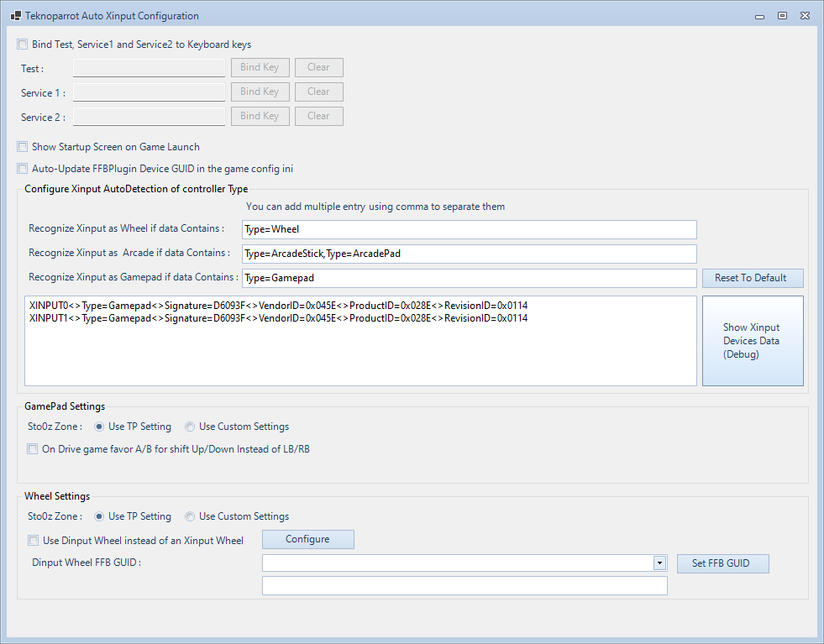Enable Bind Test, Service1 and Service2 checkbox
The image size is (824, 644).
click(x=22, y=45)
